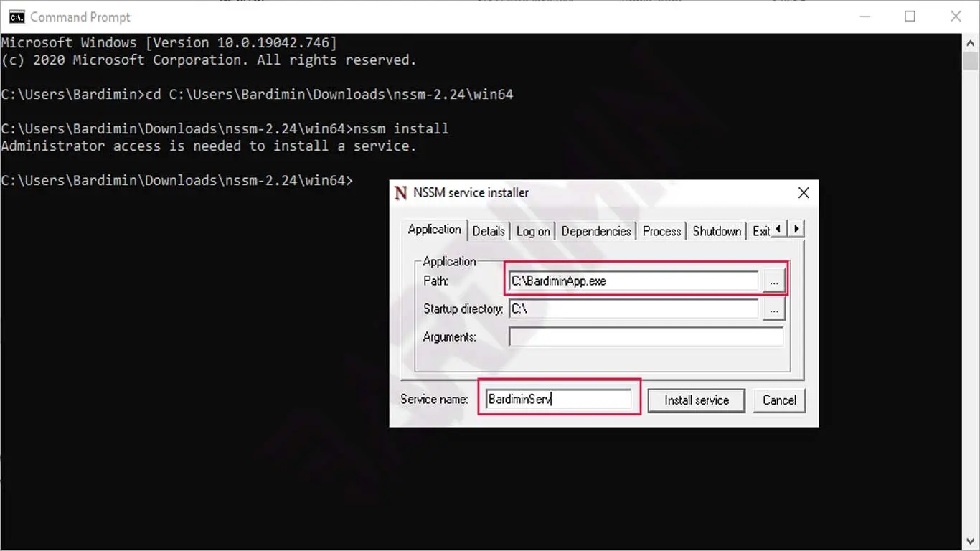Browse for startup directory with ellipsis button
980x551 pixels.
click(773, 309)
